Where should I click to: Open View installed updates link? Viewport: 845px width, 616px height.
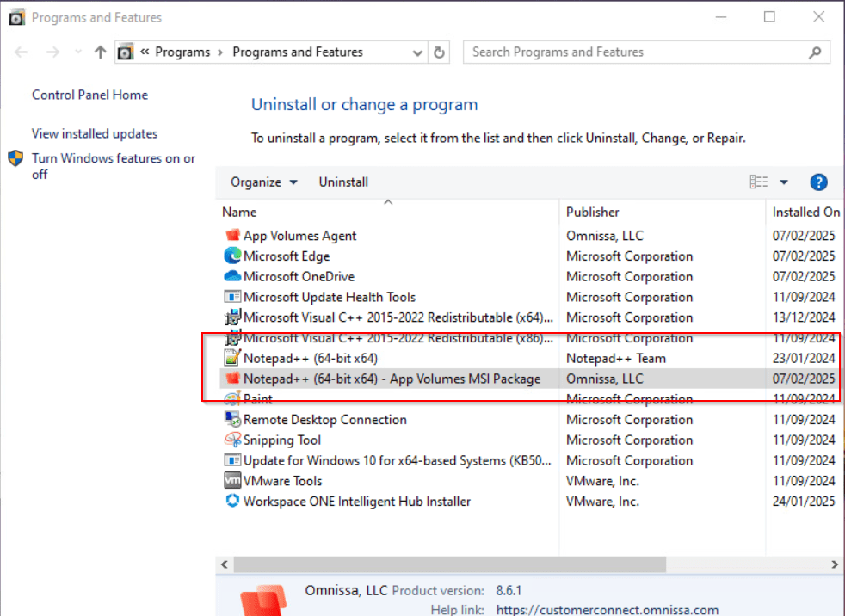[x=95, y=134]
